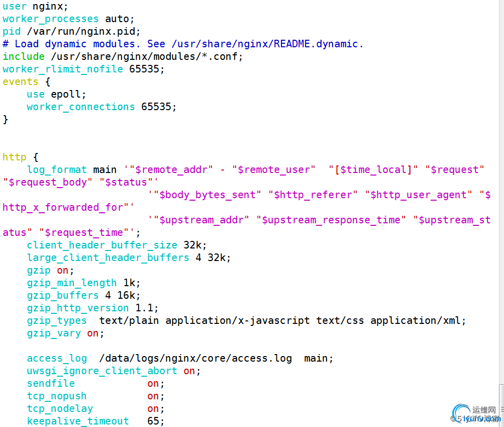Click 'text/css' in gzip_types line

[x=340, y=320]
